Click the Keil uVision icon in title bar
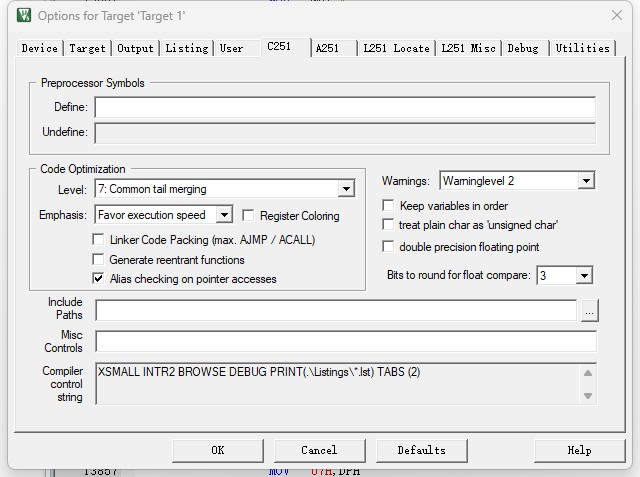Screen dimensions: 640x477 (24, 16)
